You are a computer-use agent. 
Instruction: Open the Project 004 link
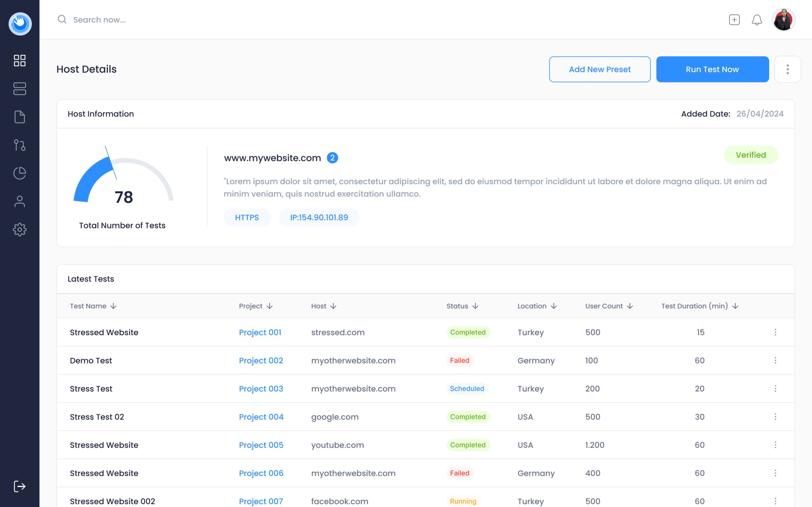coord(261,417)
